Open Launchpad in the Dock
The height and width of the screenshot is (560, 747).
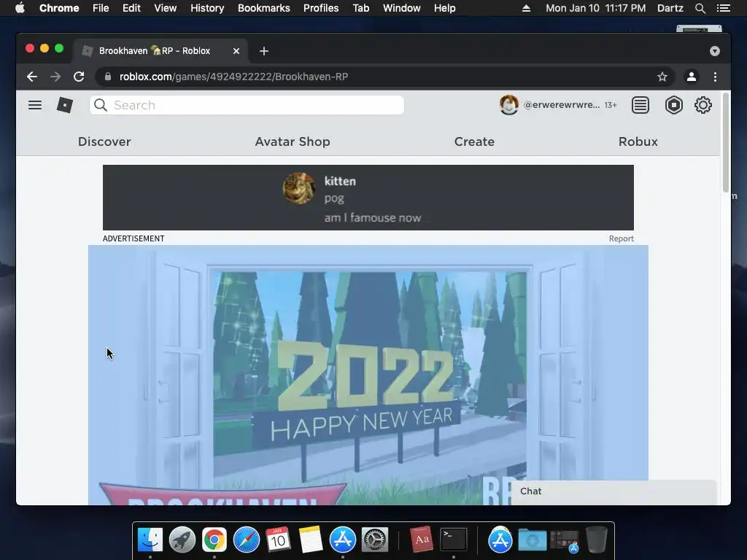point(182,540)
